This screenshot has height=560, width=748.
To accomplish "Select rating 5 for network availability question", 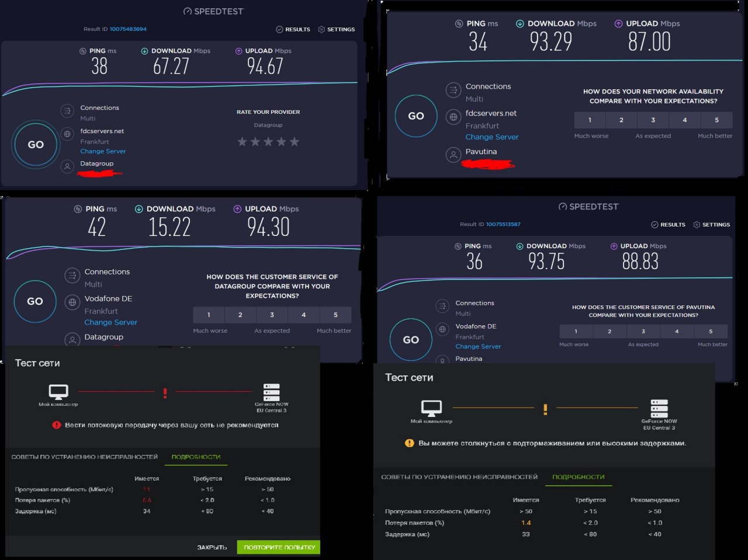I will pos(717,120).
